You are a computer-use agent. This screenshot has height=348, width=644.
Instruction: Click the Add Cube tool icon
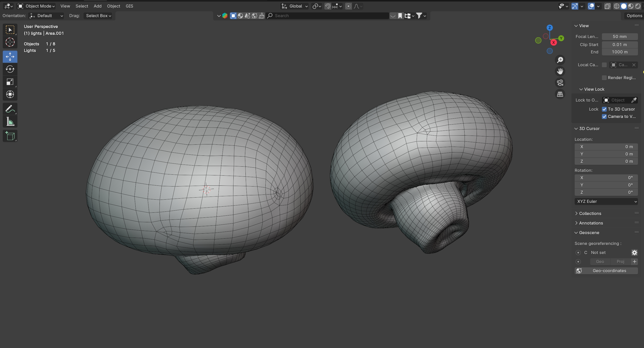coord(10,136)
